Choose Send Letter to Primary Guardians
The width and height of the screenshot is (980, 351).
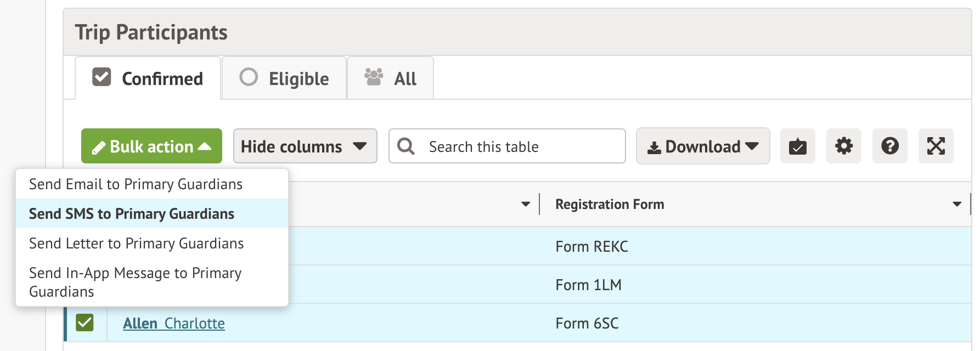click(136, 244)
